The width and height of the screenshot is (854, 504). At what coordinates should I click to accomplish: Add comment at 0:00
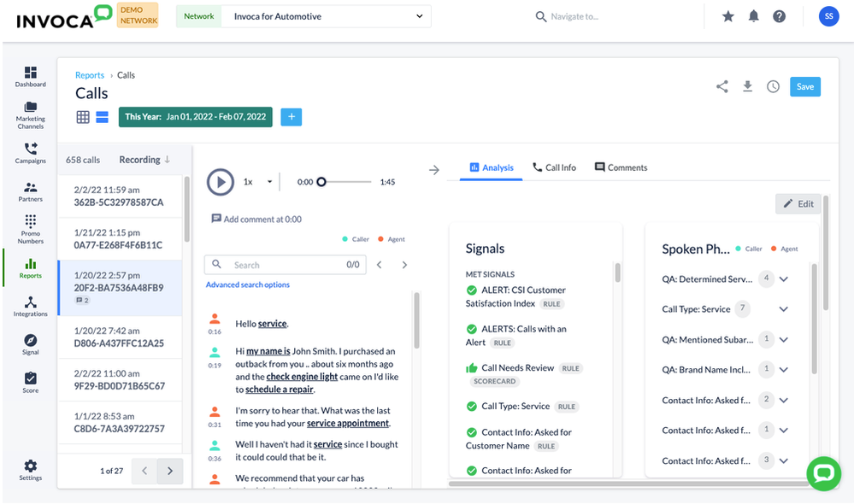pyautogui.click(x=256, y=219)
